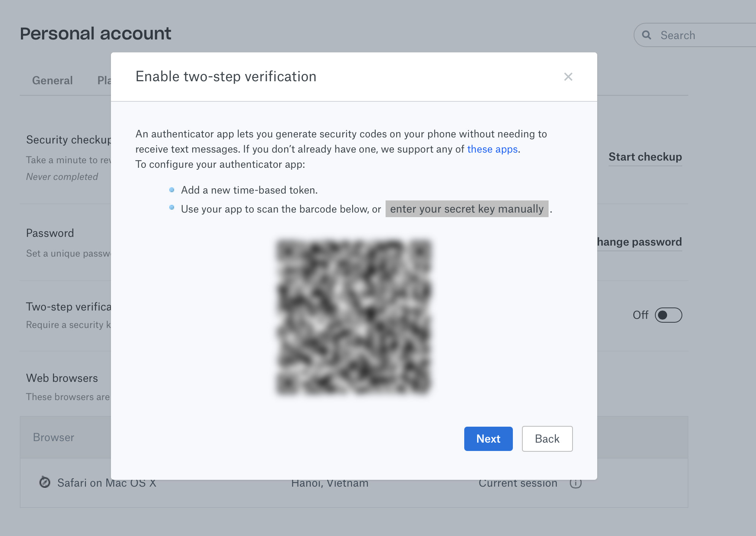756x536 pixels.
Task: Click the Start checkup link
Action: 645,157
